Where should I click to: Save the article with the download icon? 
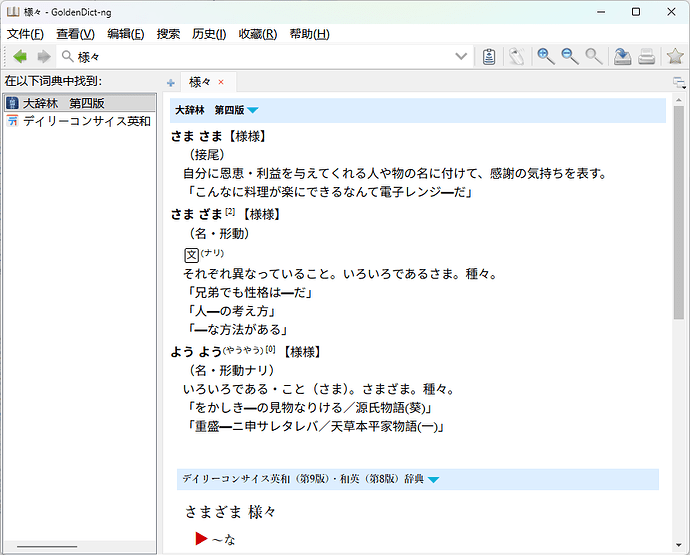coord(622,56)
